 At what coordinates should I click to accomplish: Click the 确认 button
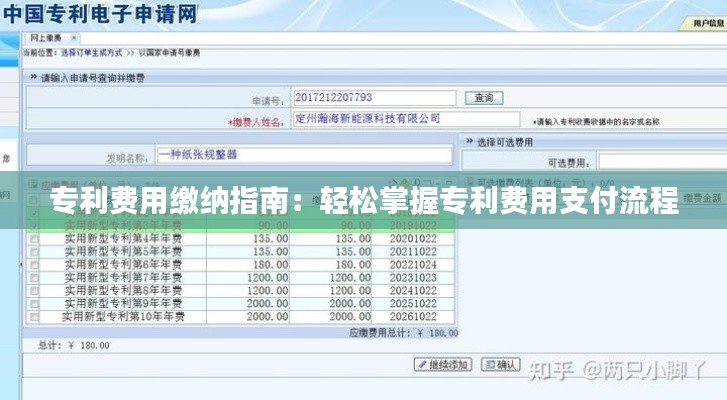[x=501, y=365]
